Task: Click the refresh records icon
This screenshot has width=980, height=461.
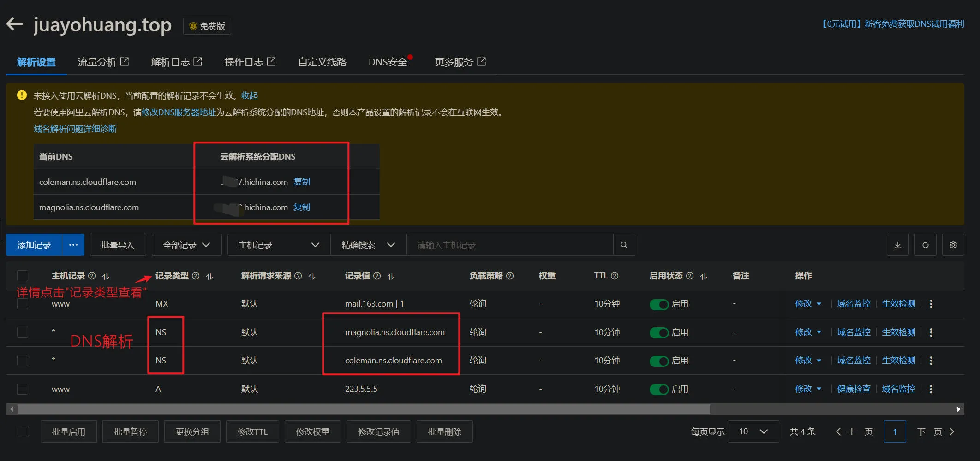Action: point(925,245)
